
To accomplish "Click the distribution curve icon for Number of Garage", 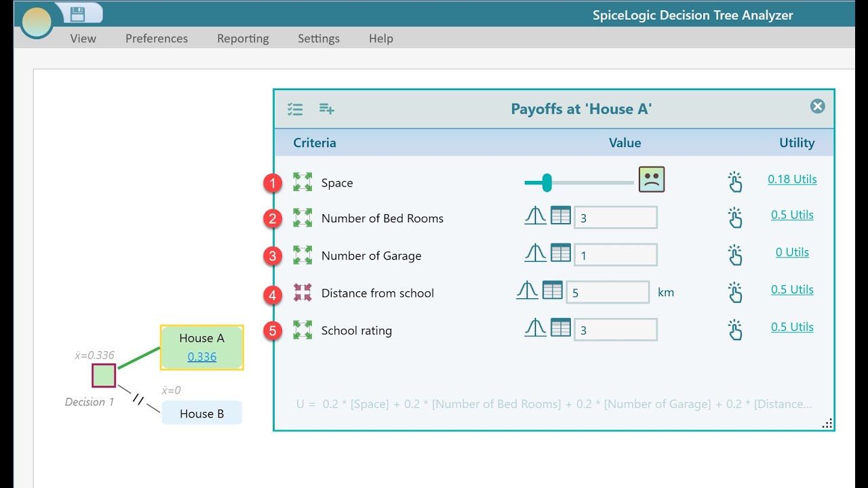I will pyautogui.click(x=536, y=253).
